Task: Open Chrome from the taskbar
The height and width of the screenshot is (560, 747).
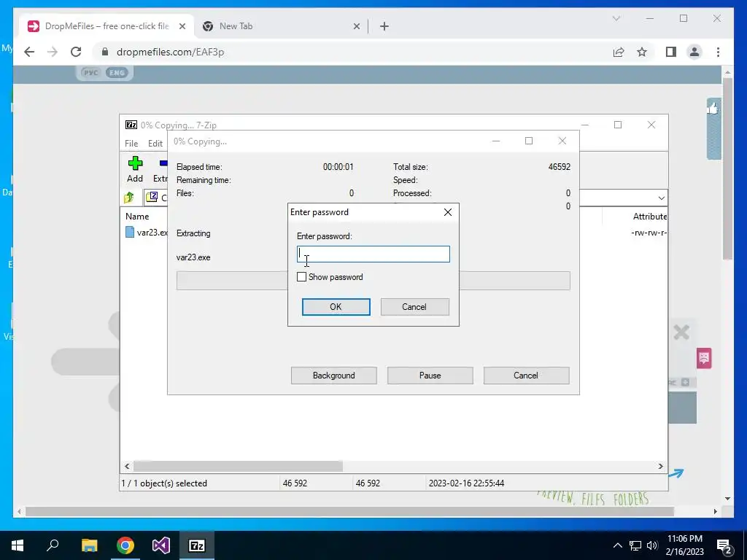Action: tap(125, 545)
